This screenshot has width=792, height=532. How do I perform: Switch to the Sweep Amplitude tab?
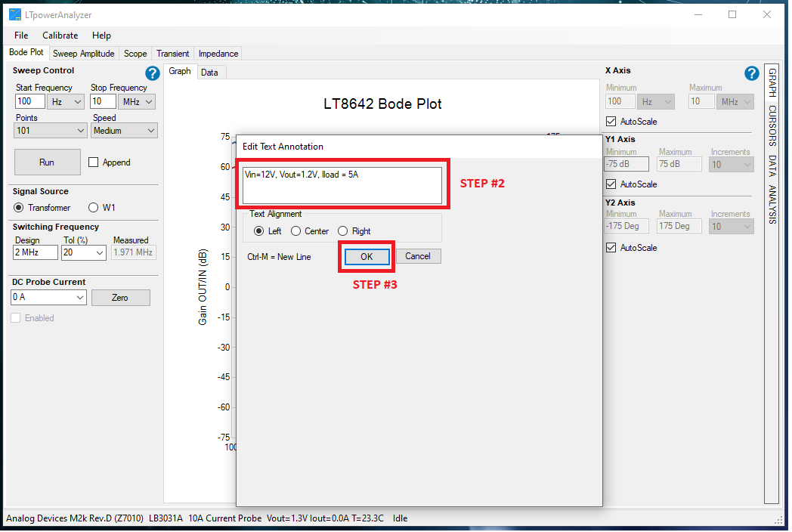pos(84,54)
